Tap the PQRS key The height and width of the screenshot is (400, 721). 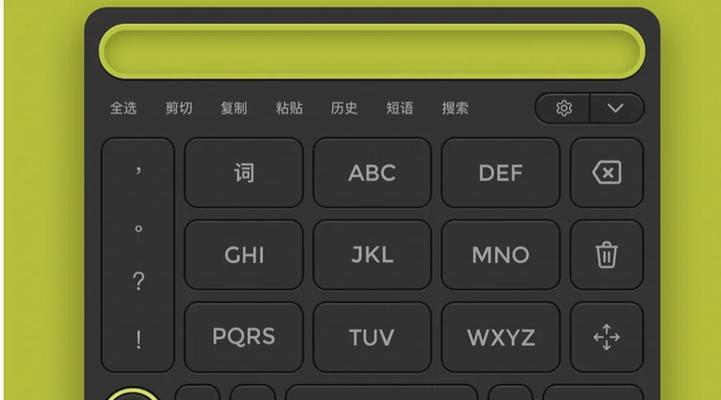coord(244,337)
